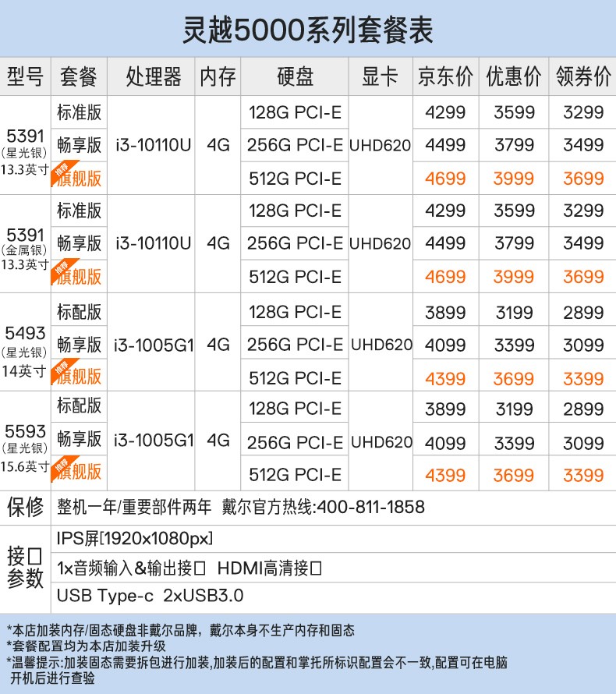Select the 领券价 column header
This screenshot has width=616, height=694.
(x=582, y=76)
